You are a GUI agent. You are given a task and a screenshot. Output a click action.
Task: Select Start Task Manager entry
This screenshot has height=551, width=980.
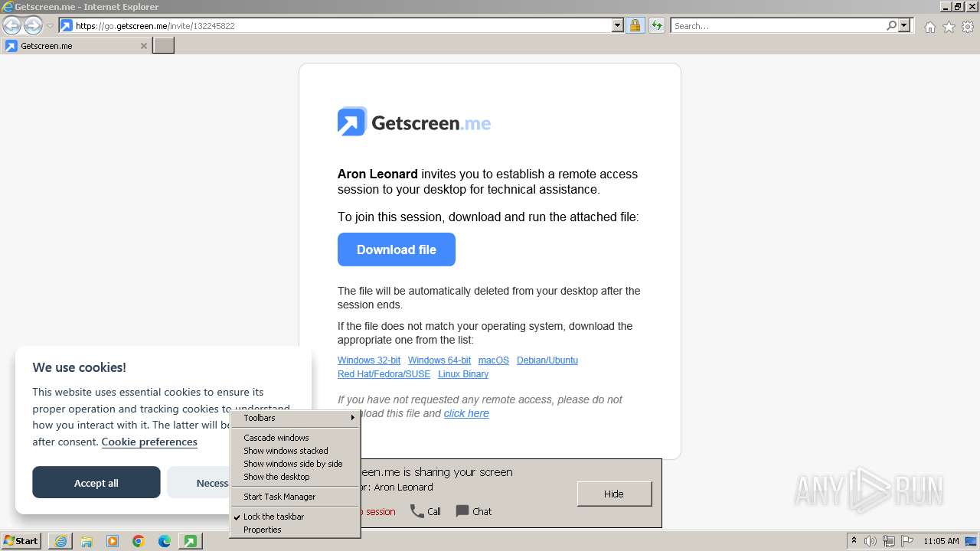295,497
